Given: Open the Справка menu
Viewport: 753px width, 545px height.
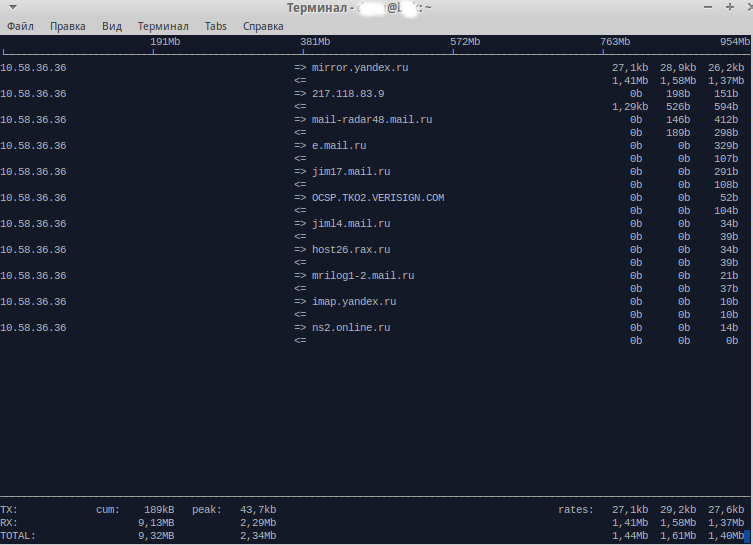Looking at the screenshot, I should (263, 26).
